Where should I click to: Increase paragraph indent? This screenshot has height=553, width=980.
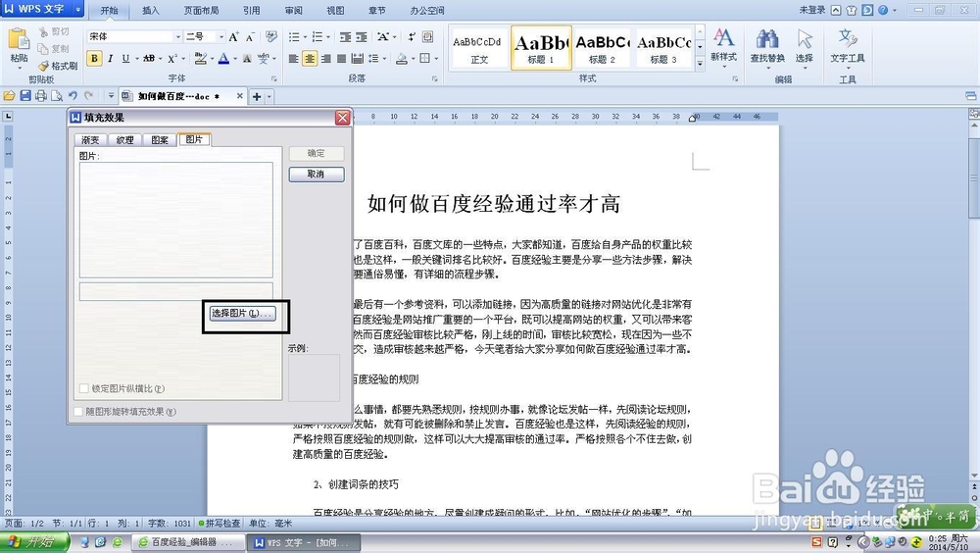click(362, 37)
